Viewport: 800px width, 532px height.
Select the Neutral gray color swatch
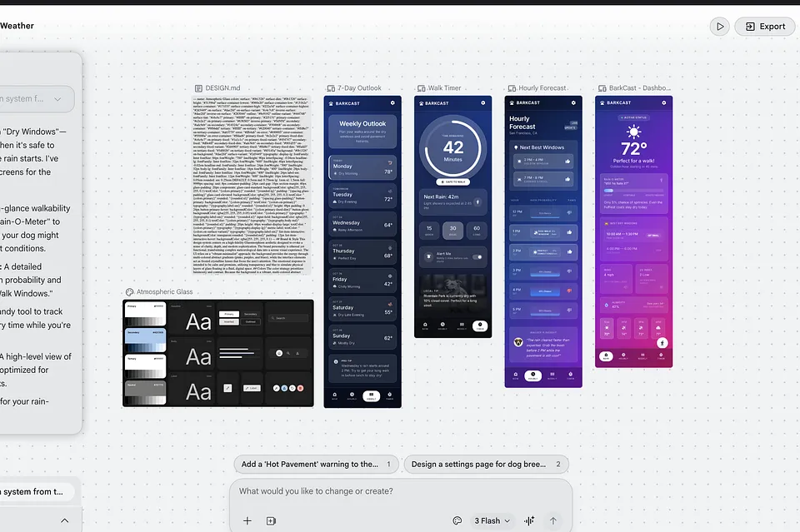pos(145,394)
